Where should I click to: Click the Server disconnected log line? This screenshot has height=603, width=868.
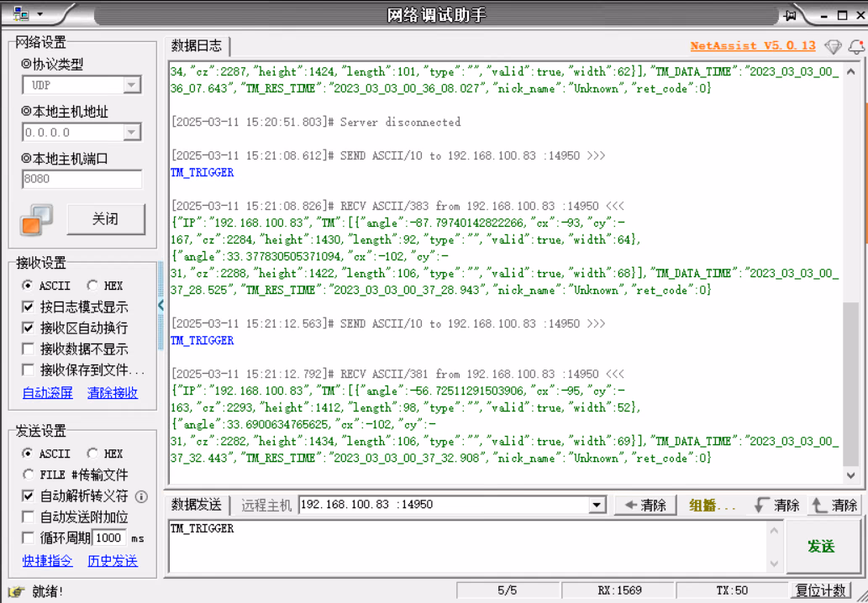[316, 122]
